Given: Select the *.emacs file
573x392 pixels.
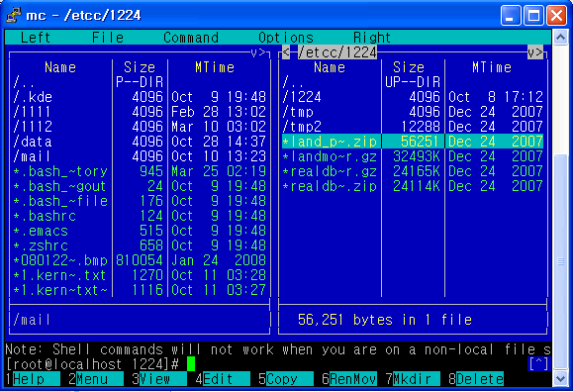Looking at the screenshot, I should click(x=140, y=231).
